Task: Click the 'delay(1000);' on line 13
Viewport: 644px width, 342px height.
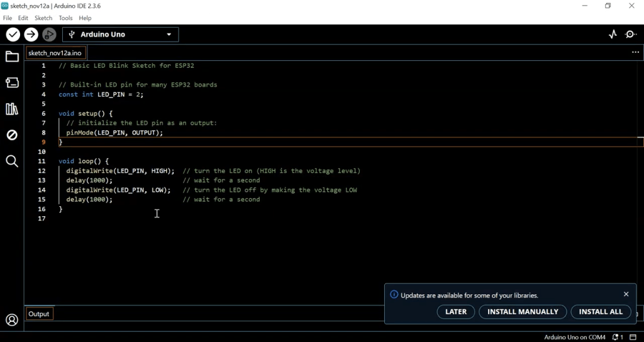Action: 89,180
